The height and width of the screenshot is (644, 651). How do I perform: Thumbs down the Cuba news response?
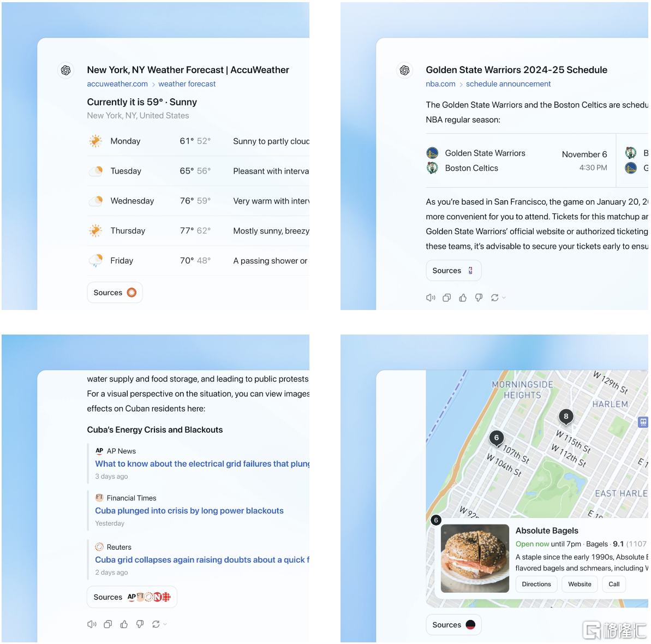point(140,624)
